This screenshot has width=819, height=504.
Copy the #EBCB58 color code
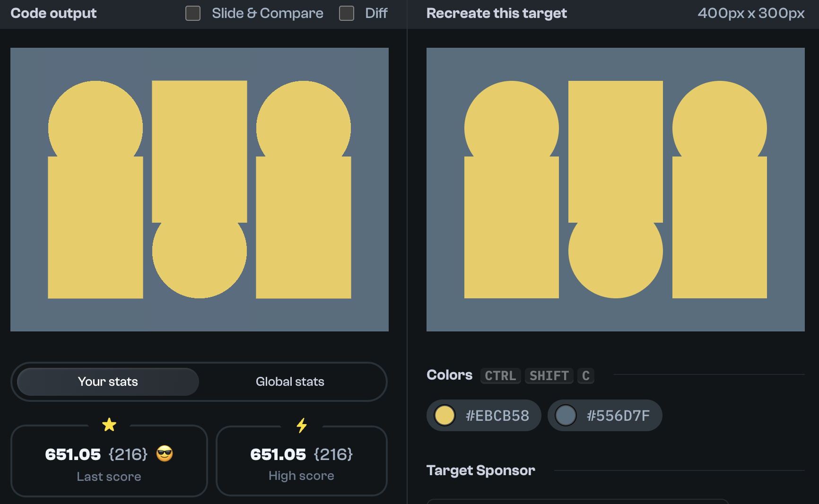pyautogui.click(x=497, y=415)
